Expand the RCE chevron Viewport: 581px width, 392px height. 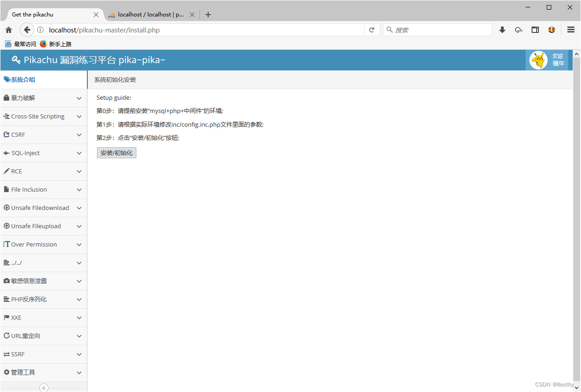click(x=79, y=172)
